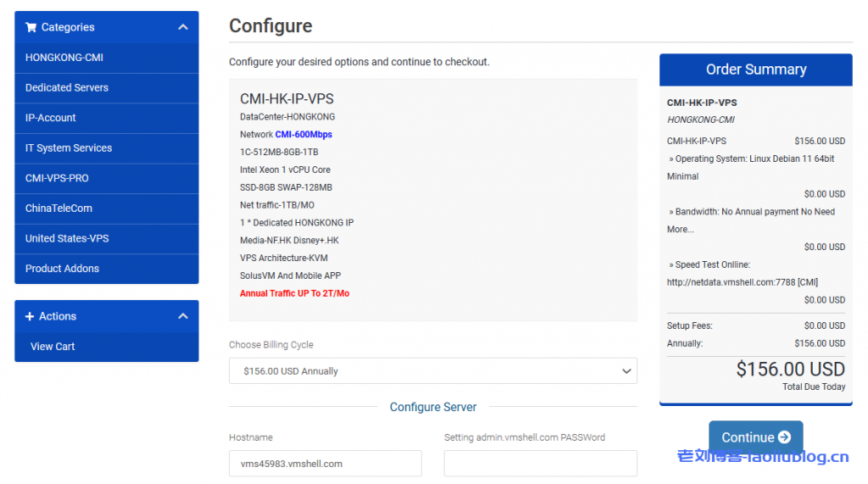Click the CMI-600Mbps network text

303,135
